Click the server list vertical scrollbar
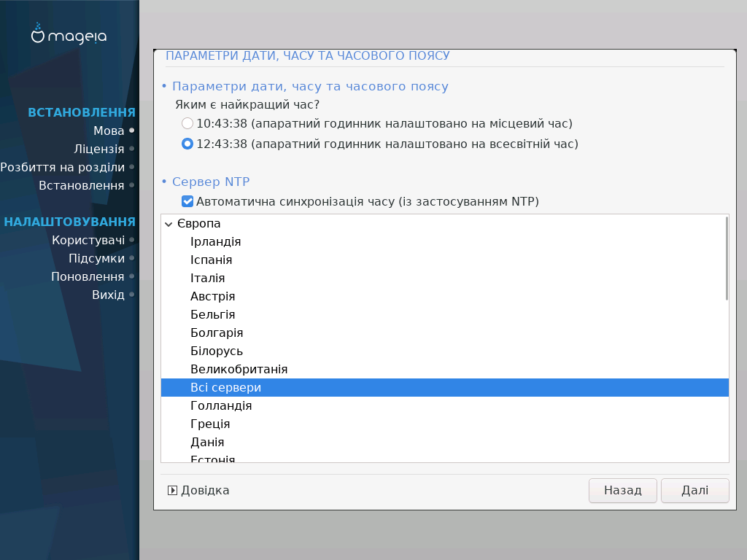 click(727, 258)
